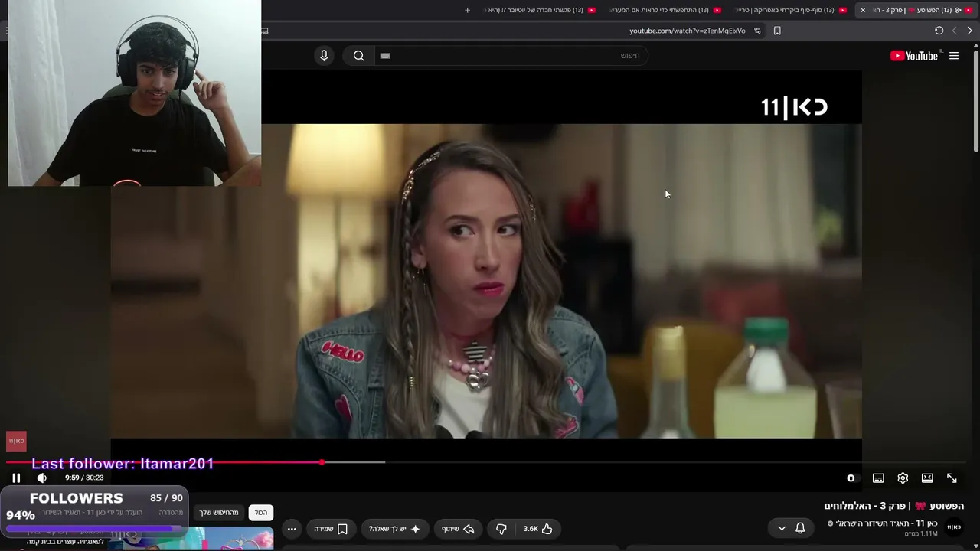Switch the player to theater mode
980x551 pixels.
[x=927, y=478]
